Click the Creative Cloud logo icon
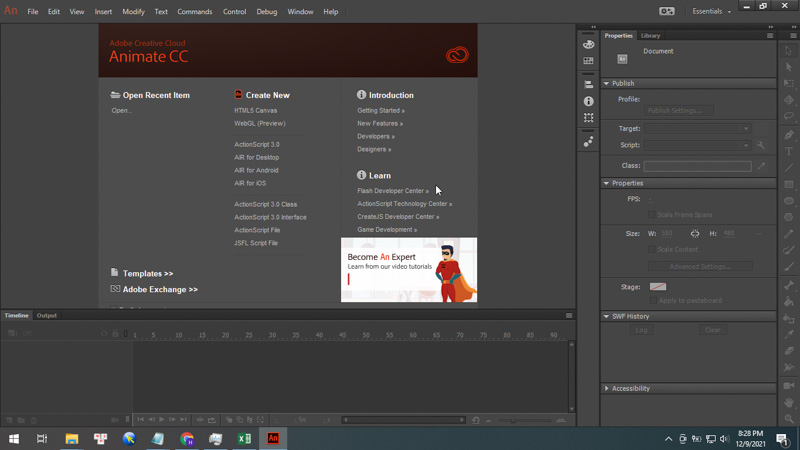The width and height of the screenshot is (800, 450). click(x=457, y=55)
